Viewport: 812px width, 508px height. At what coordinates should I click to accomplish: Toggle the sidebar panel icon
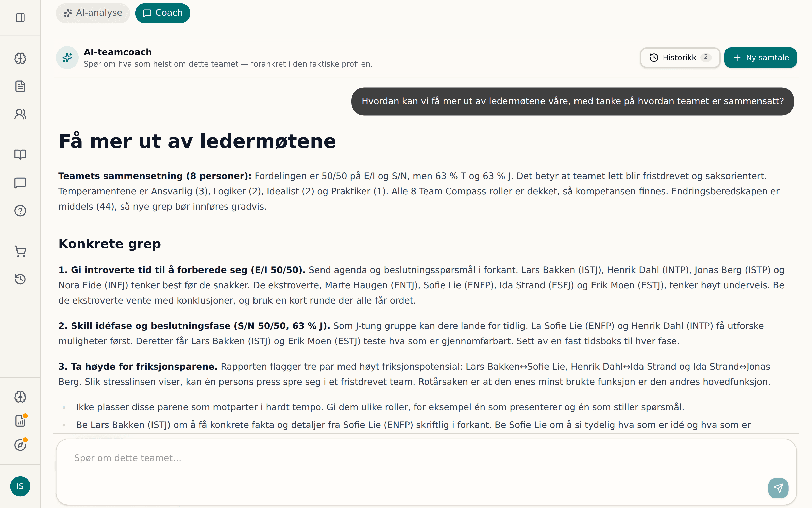[20, 18]
